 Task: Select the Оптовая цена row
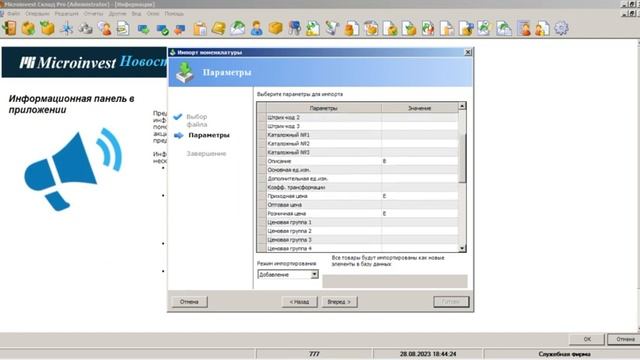tap(362, 205)
